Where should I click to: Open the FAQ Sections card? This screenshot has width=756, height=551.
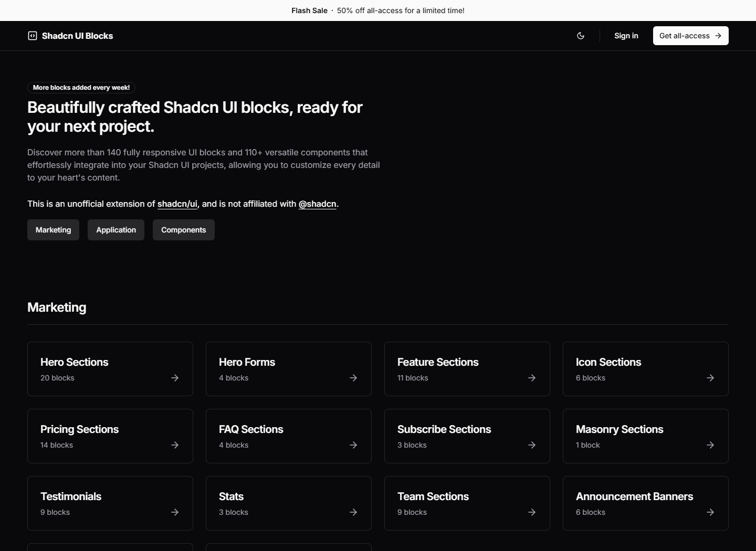(289, 436)
